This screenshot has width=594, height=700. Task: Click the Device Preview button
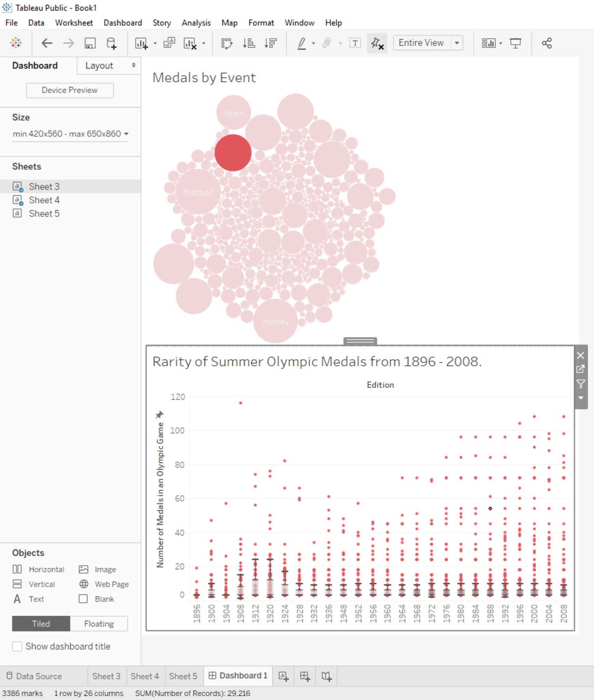point(70,90)
